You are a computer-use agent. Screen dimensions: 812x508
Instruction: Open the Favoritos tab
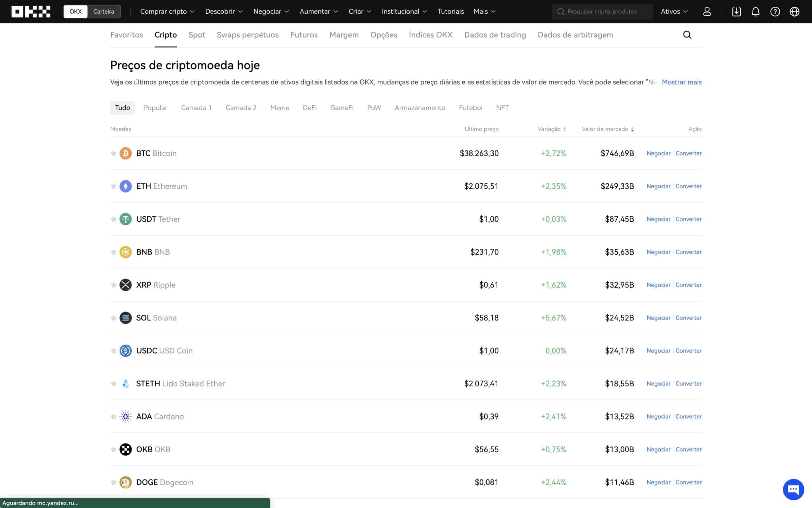click(127, 35)
